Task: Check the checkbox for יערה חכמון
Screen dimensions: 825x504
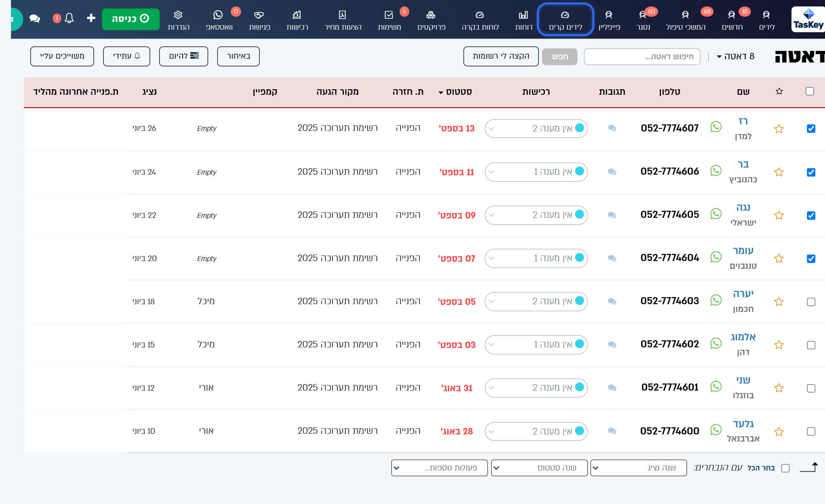Action: tap(810, 302)
